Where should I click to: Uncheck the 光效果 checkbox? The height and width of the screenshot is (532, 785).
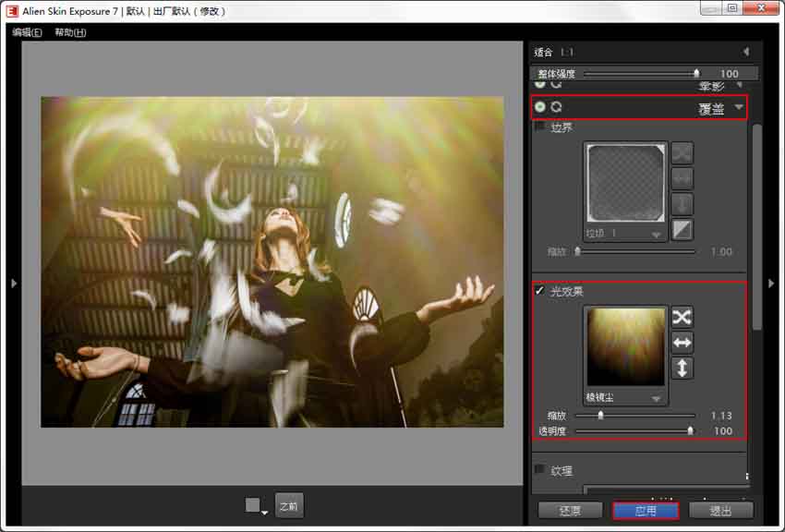click(540, 292)
